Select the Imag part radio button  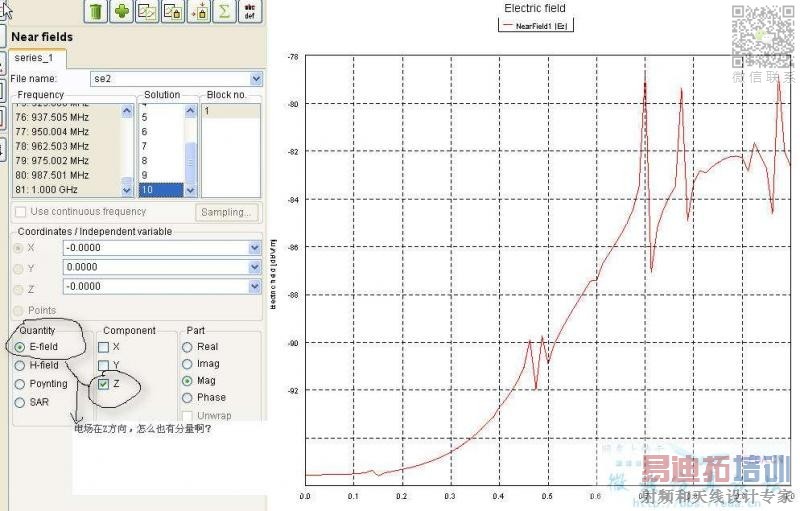187,364
